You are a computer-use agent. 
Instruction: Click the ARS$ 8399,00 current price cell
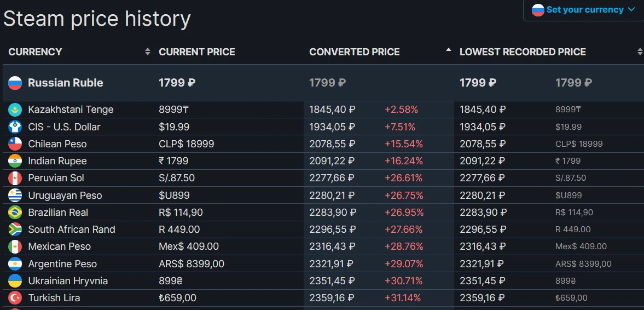[x=192, y=264]
